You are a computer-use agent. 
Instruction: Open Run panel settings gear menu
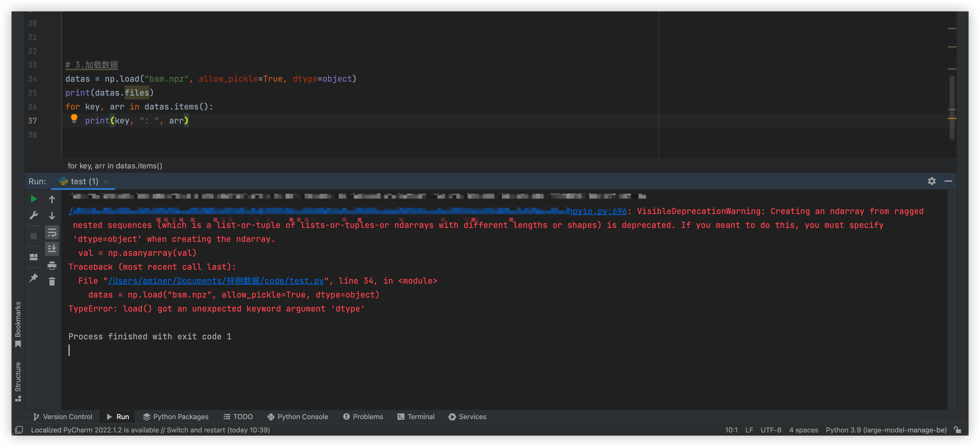[931, 181]
